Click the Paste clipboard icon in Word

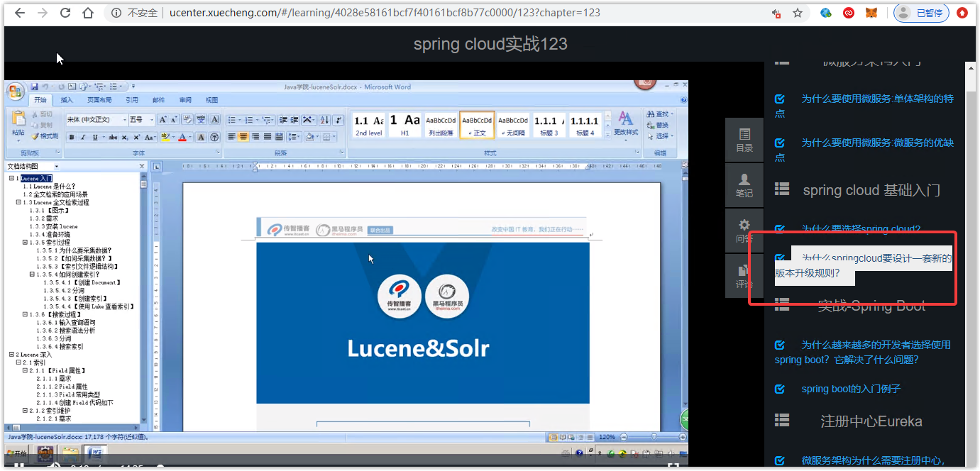[18, 118]
